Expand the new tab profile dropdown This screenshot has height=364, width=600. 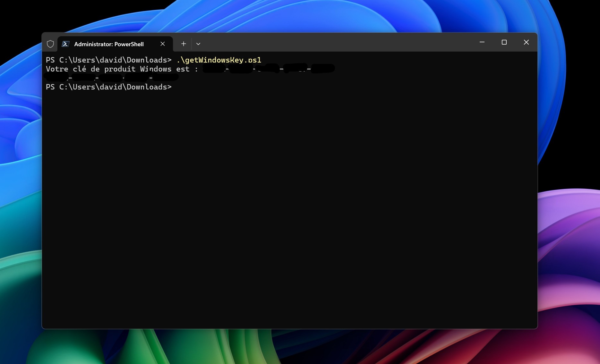(198, 44)
